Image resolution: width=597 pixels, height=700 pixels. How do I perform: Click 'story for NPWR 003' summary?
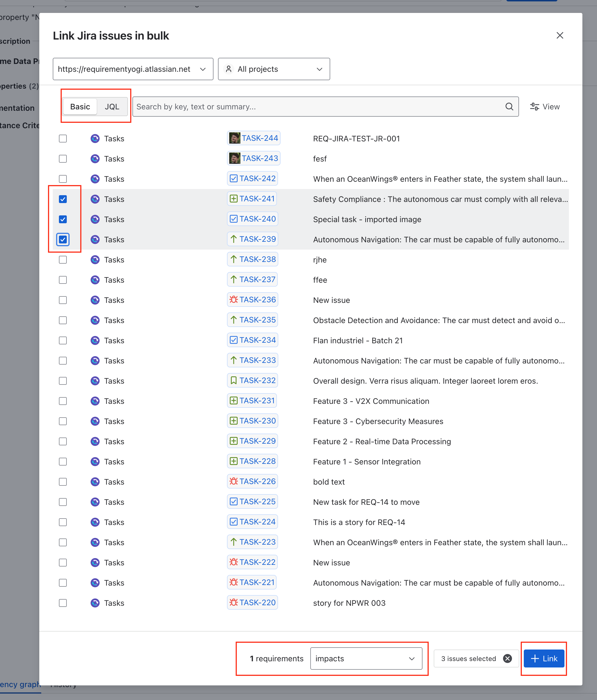[x=349, y=603]
